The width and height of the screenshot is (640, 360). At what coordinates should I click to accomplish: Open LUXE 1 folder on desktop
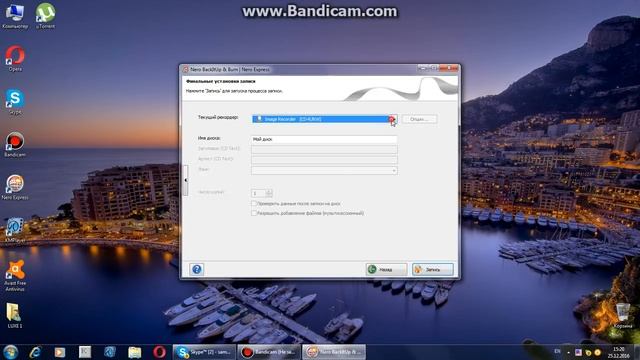tap(15, 315)
